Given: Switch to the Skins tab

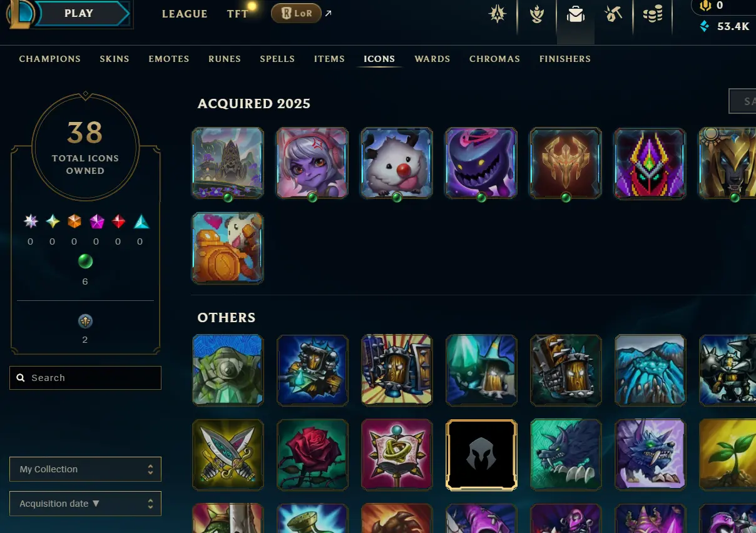Looking at the screenshot, I should (115, 59).
